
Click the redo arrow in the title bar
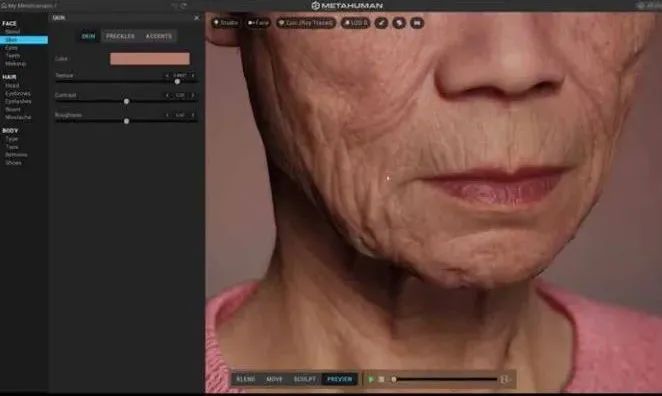coord(184,5)
